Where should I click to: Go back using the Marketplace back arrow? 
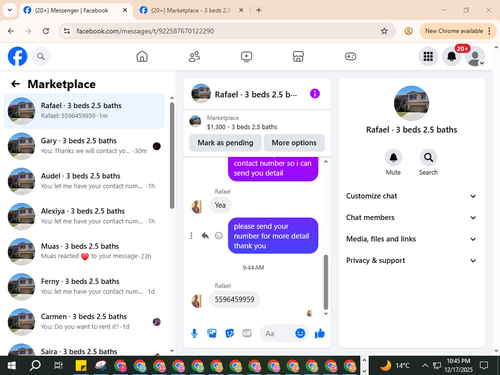pyautogui.click(x=15, y=84)
